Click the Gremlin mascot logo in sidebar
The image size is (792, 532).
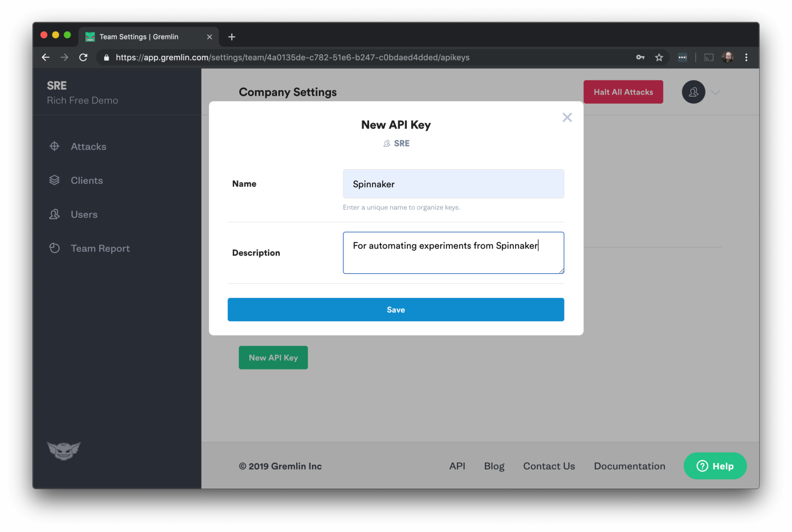(x=63, y=450)
